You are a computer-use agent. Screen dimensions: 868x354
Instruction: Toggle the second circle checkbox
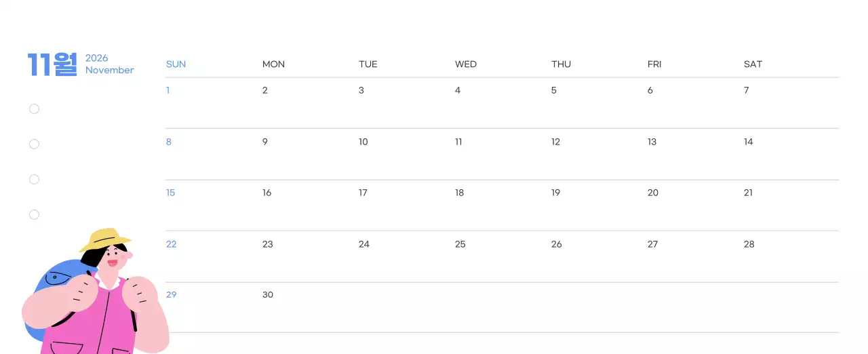point(35,144)
